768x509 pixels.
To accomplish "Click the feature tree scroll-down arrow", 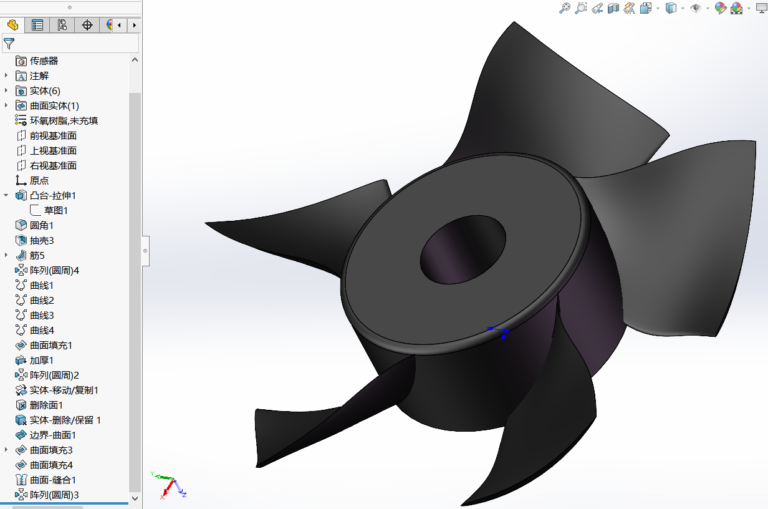I will (x=135, y=498).
